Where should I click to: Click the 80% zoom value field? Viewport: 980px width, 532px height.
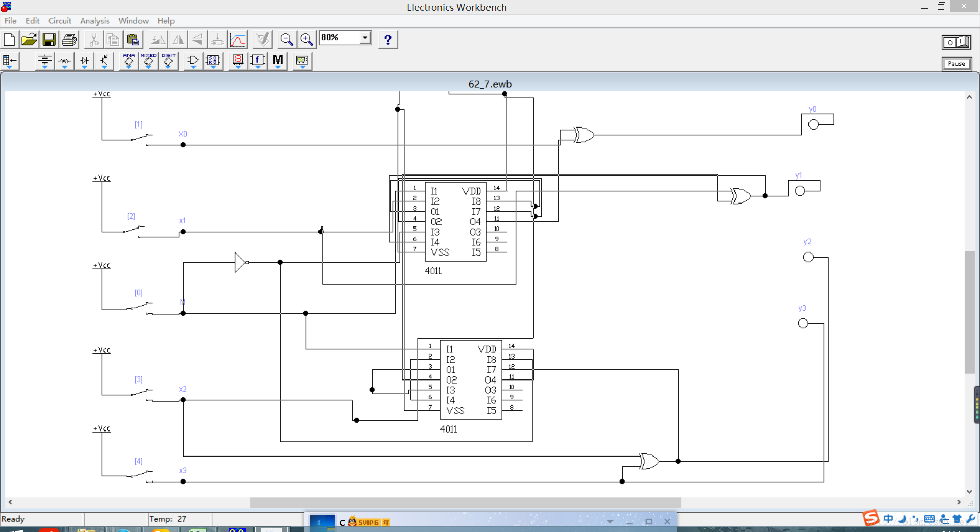pyautogui.click(x=339, y=38)
